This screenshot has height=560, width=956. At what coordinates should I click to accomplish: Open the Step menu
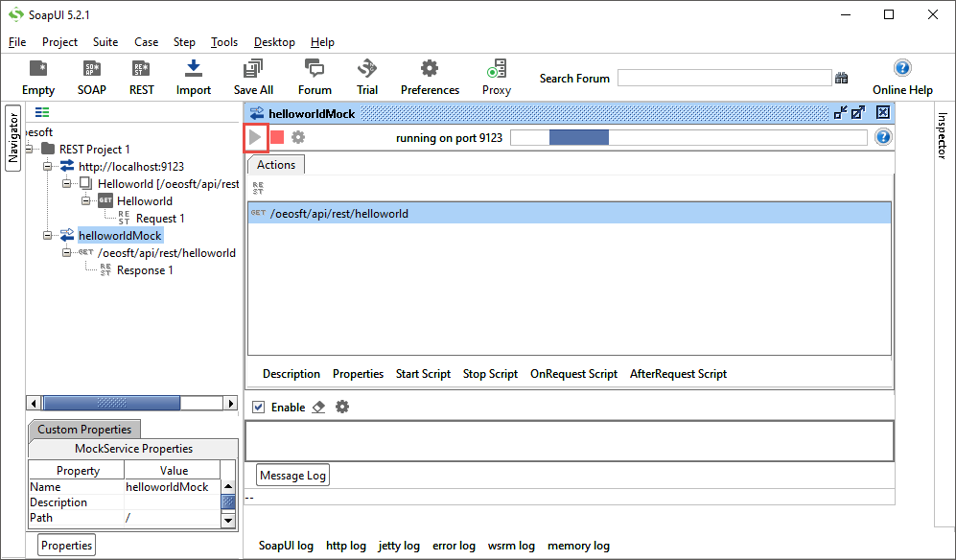(184, 42)
